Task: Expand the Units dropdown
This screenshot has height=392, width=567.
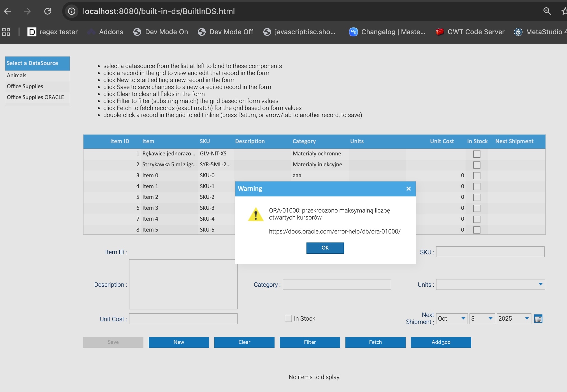Action: point(540,284)
